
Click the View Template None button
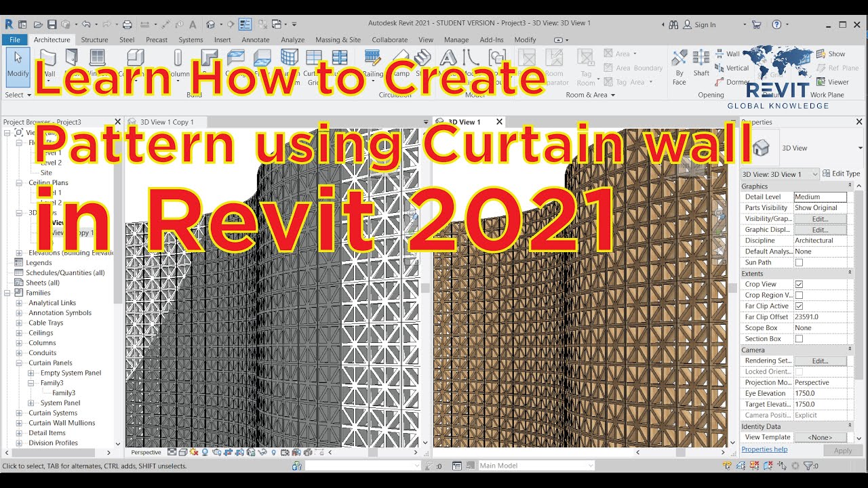(x=821, y=437)
